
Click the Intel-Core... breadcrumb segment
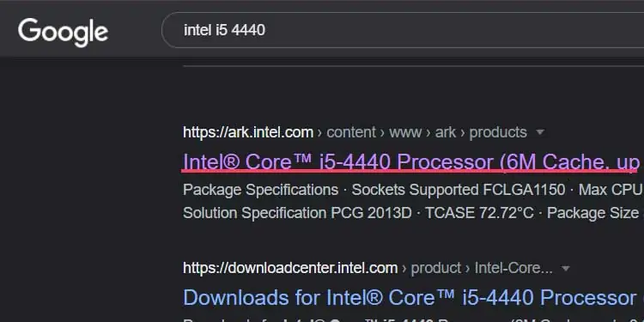click(513, 268)
